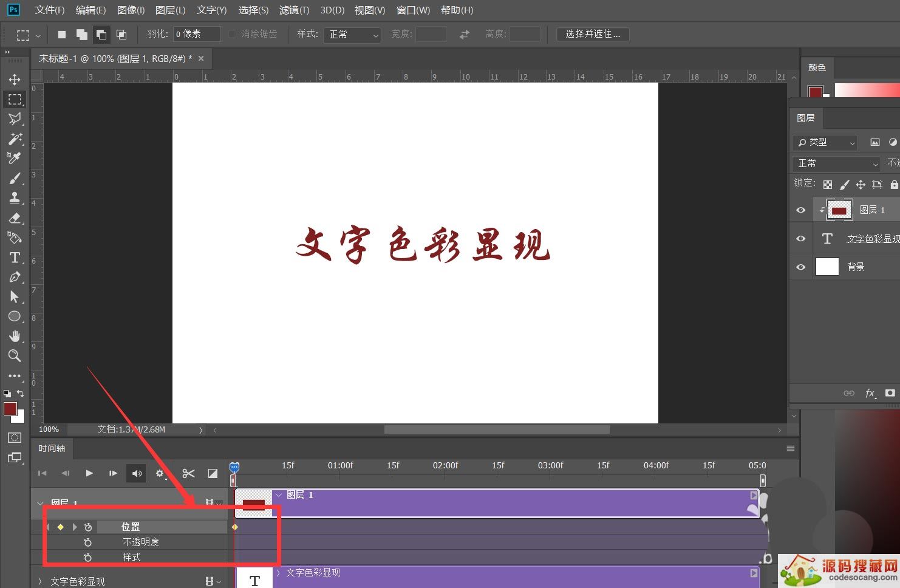
Task: Select the Move tool
Action: pos(15,79)
